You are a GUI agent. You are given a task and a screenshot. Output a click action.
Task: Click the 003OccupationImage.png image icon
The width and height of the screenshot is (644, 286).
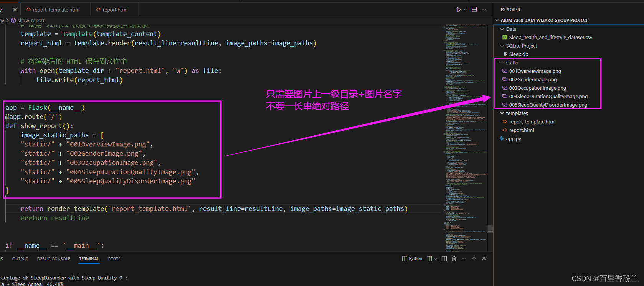505,88
